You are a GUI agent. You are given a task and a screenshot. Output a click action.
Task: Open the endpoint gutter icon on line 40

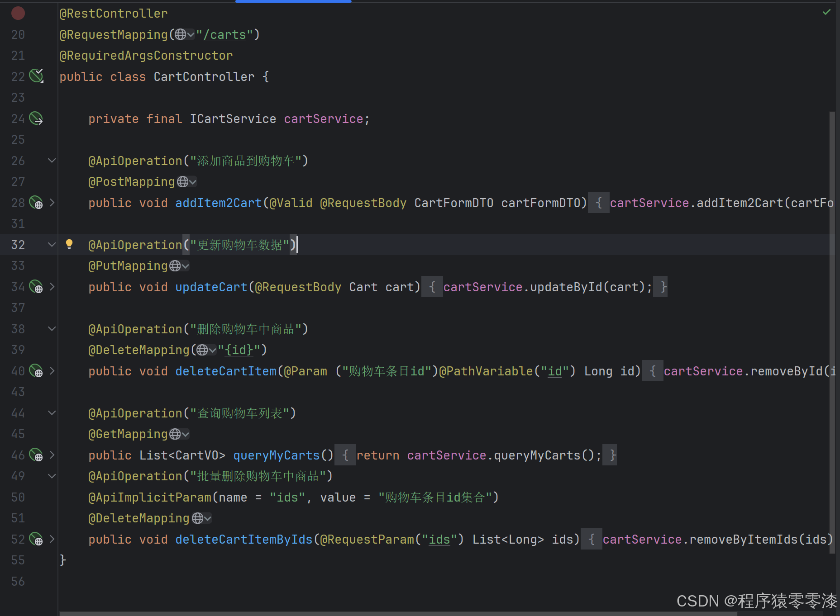[x=36, y=371]
